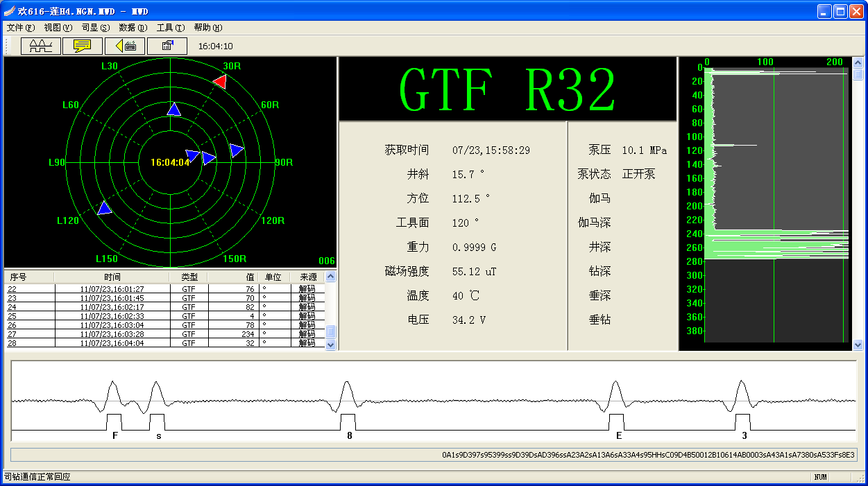Click the data table scrollbar thumb
The image size is (868, 486).
[x=331, y=332]
